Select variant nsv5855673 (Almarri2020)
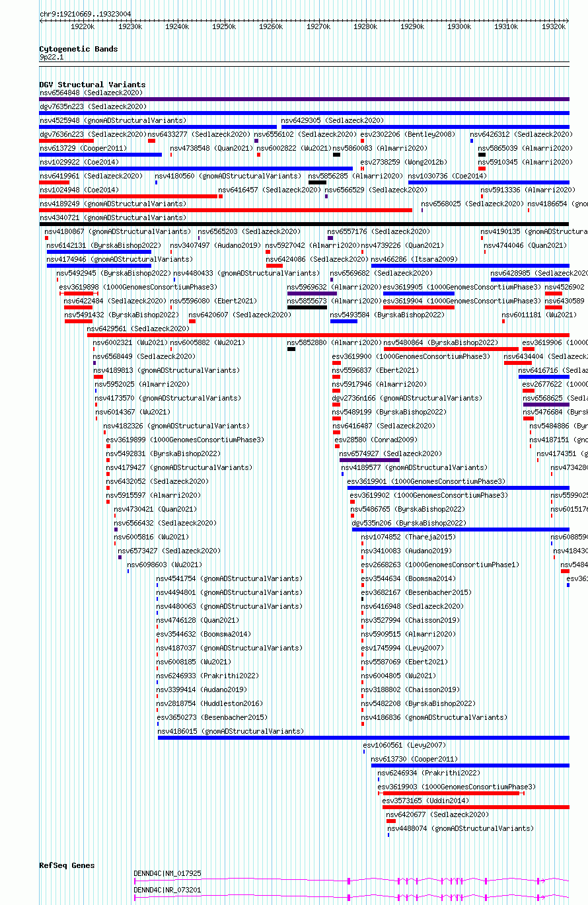Viewport: 588px width, 905px height. pyautogui.click(x=334, y=301)
